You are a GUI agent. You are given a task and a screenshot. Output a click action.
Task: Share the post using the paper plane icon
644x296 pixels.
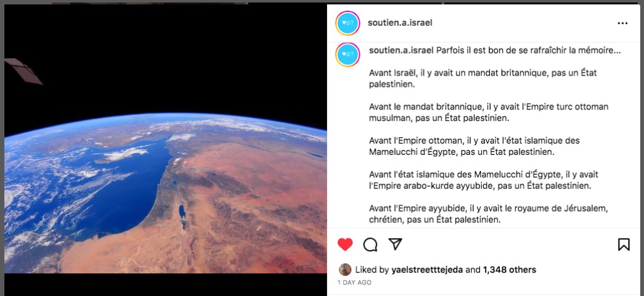click(x=395, y=244)
